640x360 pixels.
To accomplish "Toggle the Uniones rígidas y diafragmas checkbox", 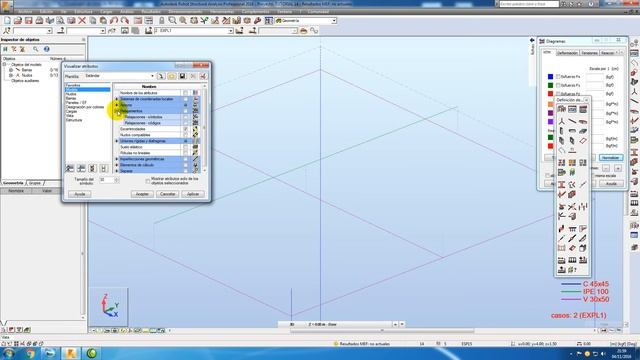I will [186, 141].
